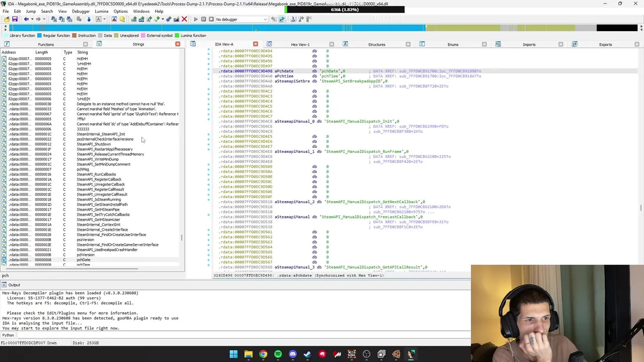Click the Lumina function legend swatch
The height and width of the screenshot is (362, 644).
coord(177,36)
